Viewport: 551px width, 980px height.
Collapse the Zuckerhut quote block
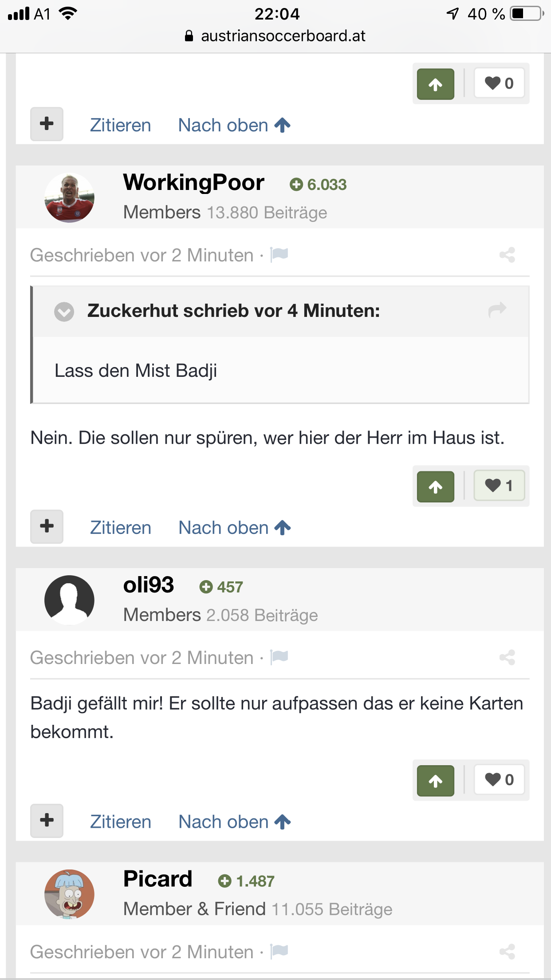[x=64, y=312]
